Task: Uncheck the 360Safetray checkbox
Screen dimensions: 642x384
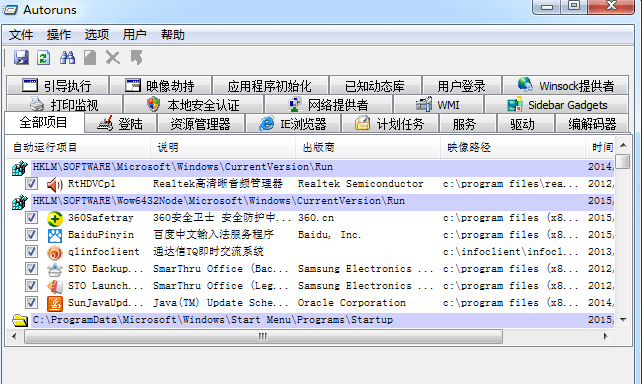Action: click(x=31, y=218)
